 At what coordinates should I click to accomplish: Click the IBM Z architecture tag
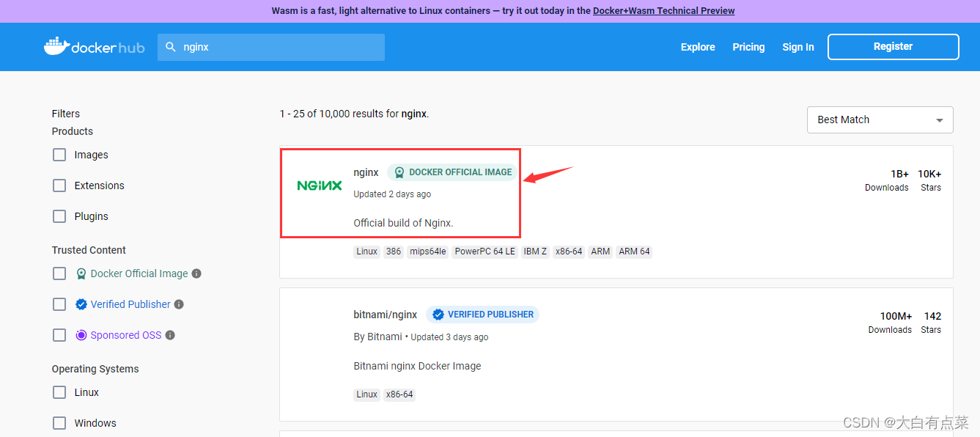(x=535, y=251)
